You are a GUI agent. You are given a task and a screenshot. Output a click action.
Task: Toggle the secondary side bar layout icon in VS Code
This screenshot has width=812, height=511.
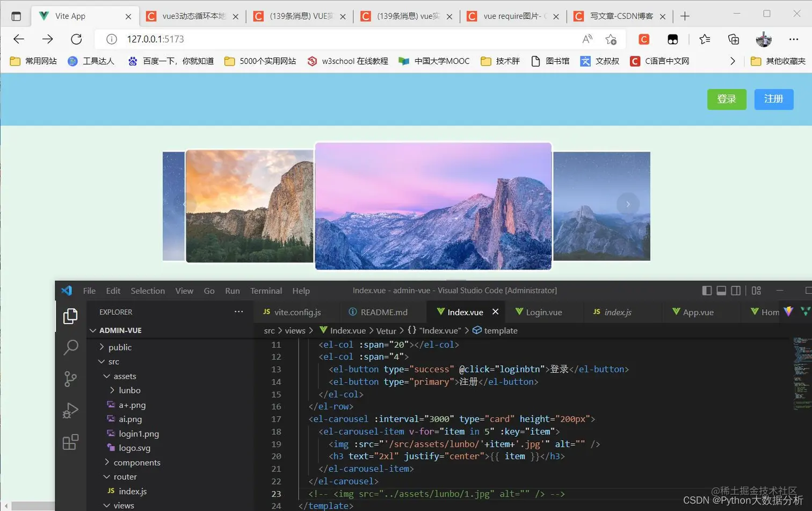point(736,291)
